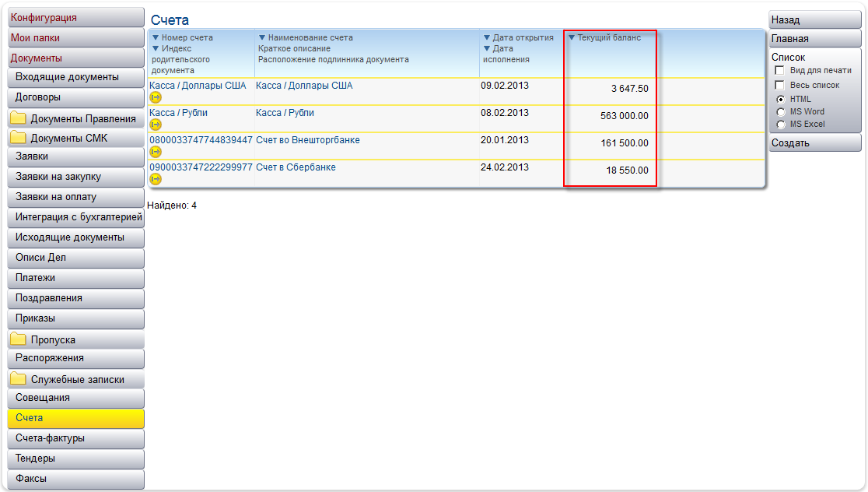Click the Назад button
This screenshot has height=492, width=868.
pyautogui.click(x=814, y=19)
